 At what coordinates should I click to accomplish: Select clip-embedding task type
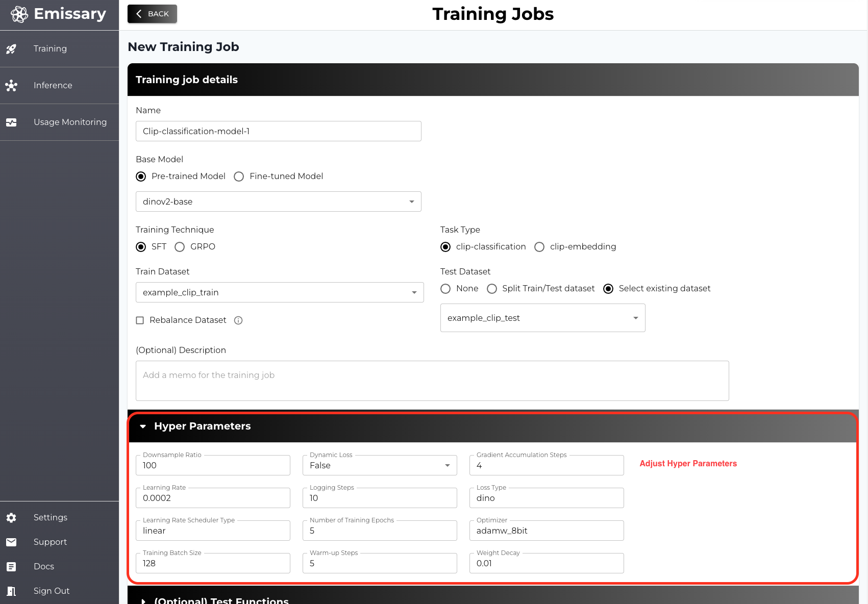pyautogui.click(x=539, y=247)
